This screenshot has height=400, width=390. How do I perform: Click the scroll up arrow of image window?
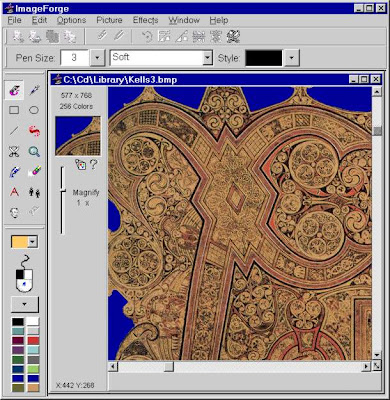[x=377, y=92]
